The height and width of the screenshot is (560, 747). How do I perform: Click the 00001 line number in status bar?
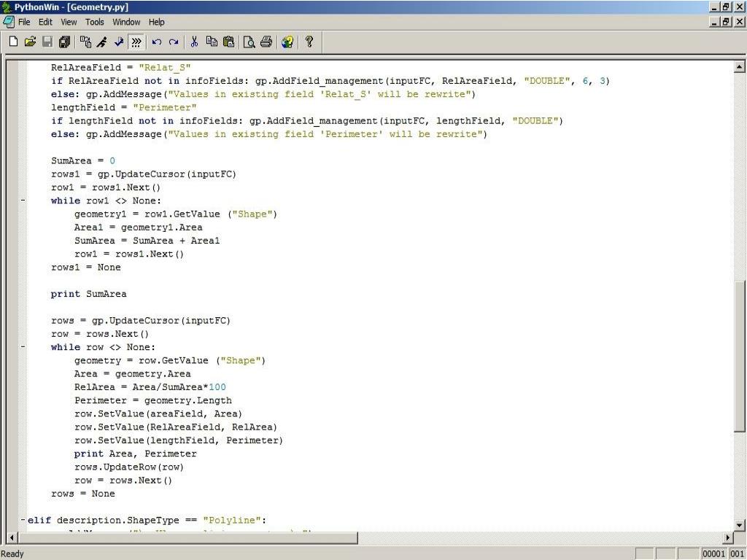tap(713, 554)
